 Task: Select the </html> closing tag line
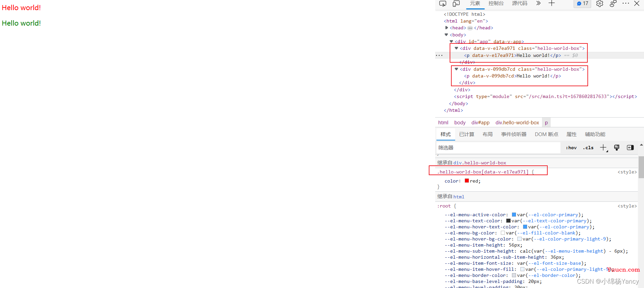pyautogui.click(x=453, y=110)
